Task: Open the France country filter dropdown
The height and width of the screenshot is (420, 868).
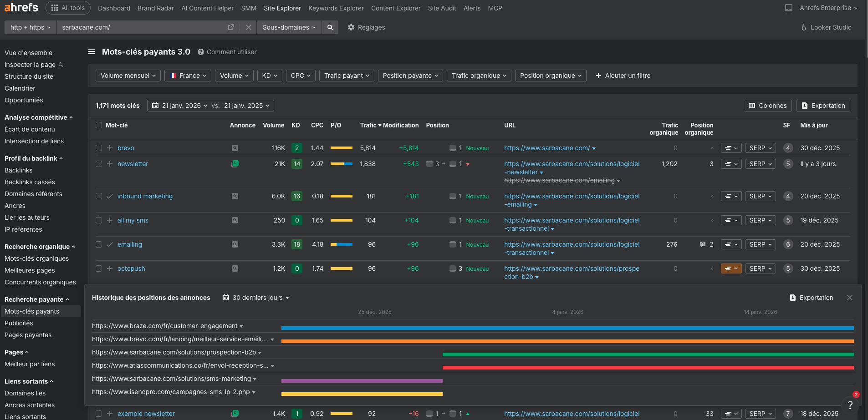Action: click(x=187, y=76)
